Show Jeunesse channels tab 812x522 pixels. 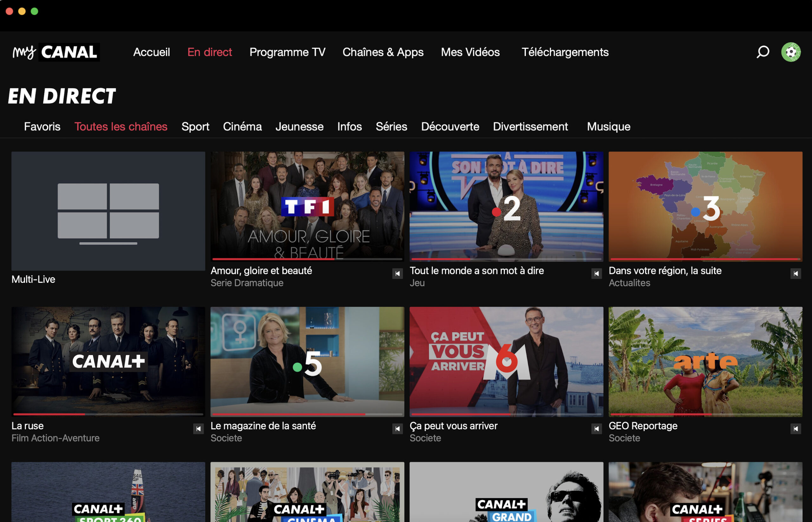299,127
